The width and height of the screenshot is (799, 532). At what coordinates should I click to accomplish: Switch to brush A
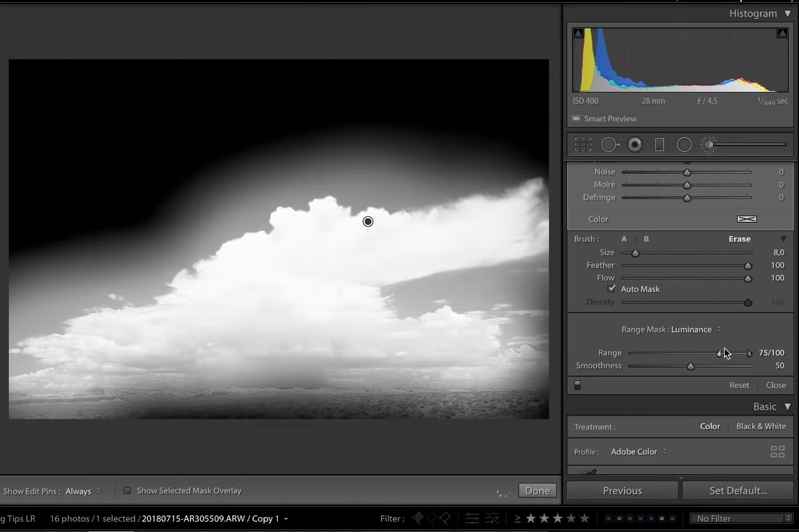(624, 239)
